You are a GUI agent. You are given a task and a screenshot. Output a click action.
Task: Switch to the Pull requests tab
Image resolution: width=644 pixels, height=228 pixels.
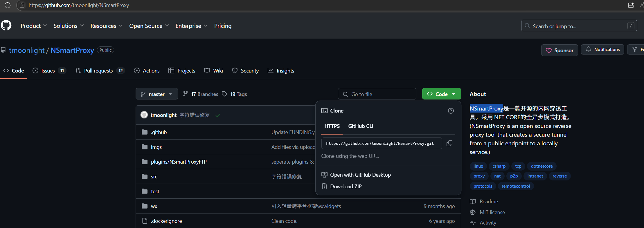click(100, 71)
